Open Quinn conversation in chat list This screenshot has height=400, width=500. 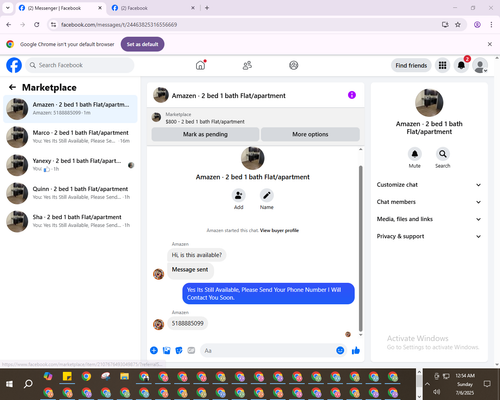[70, 193]
